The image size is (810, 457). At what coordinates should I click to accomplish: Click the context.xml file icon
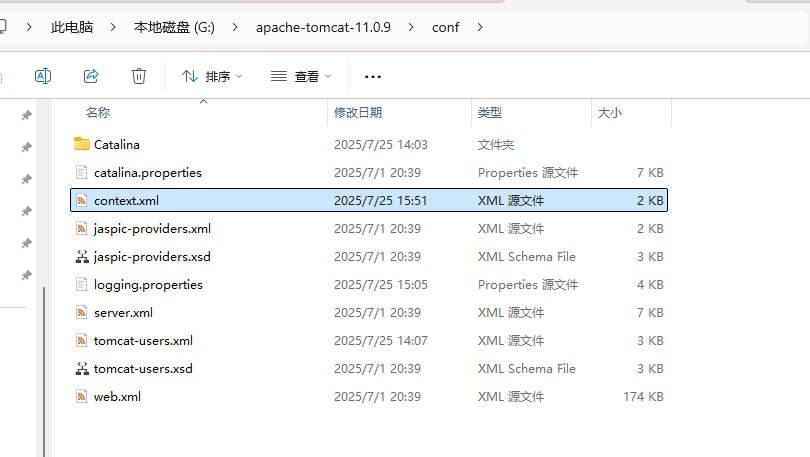tap(81, 200)
